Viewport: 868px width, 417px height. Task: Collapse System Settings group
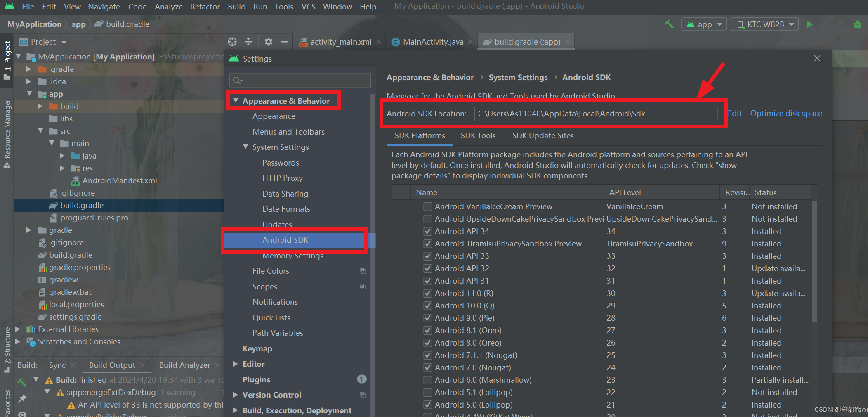[246, 147]
